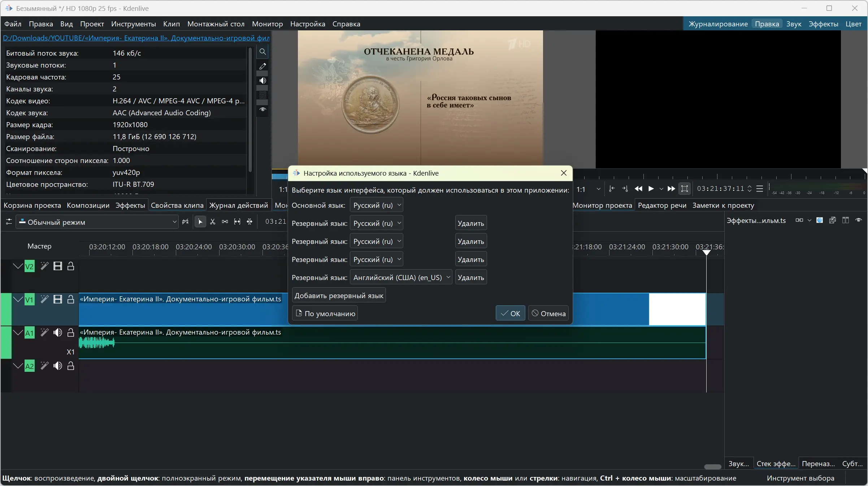Click the pencil icon in clip properties
The width and height of the screenshot is (868, 486).
(262, 66)
